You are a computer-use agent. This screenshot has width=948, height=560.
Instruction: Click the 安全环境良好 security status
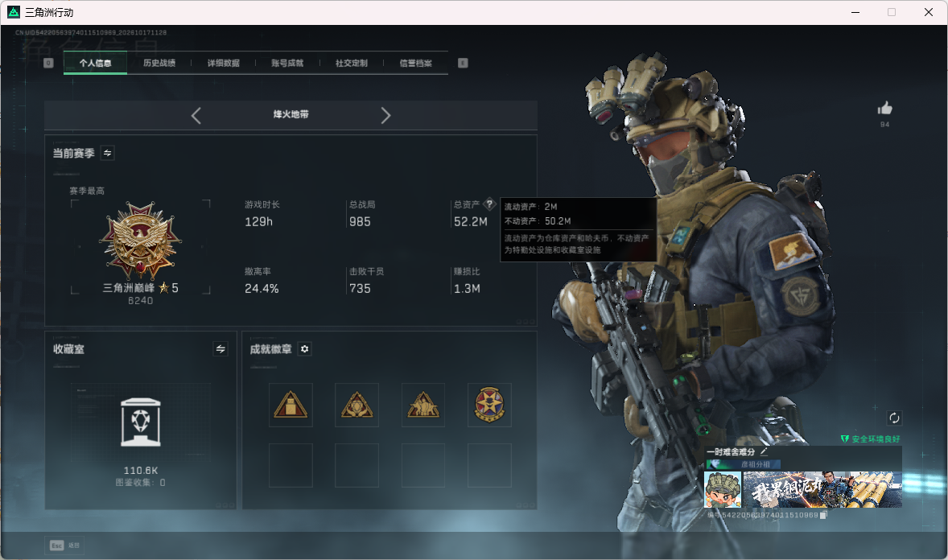[x=871, y=439]
